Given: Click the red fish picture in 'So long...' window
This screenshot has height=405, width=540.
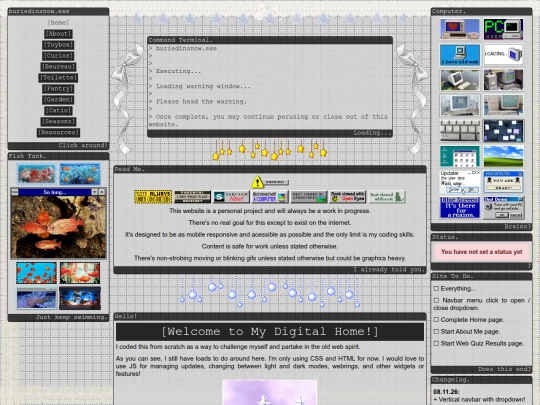Looking at the screenshot, I should pyautogui.click(x=59, y=227).
